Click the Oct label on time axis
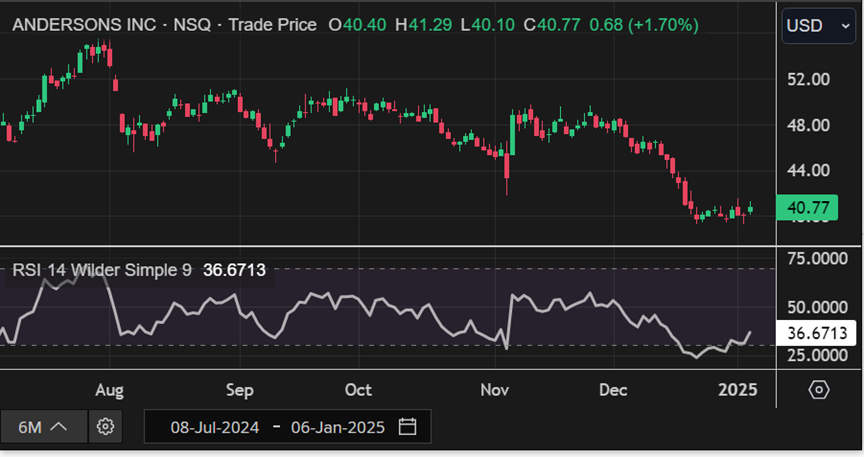 (358, 390)
